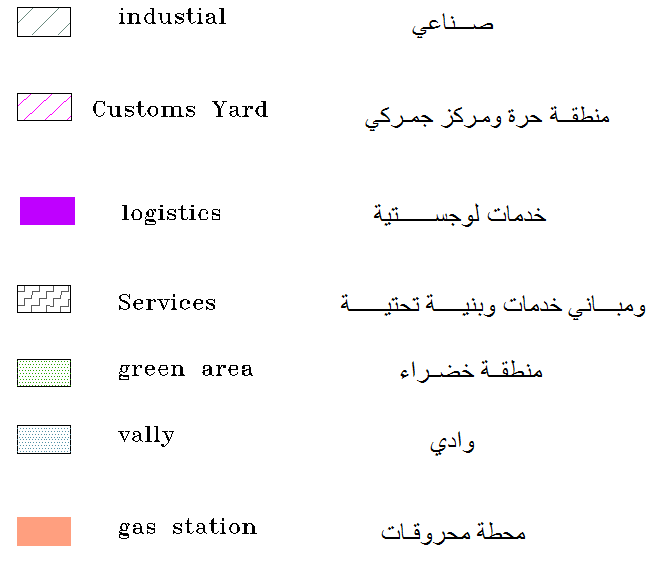Image resolution: width=646 pixels, height=587 pixels.
Task: Click the industrial hatched legend swatch
Action: point(44,22)
